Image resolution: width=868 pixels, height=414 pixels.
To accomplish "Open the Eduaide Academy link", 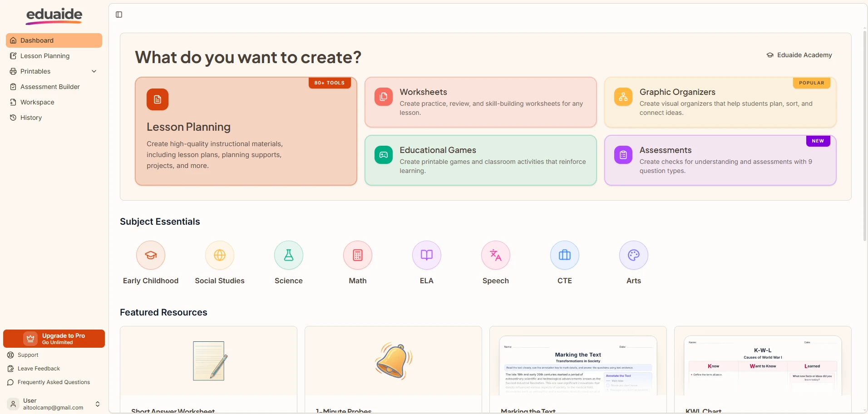I will click(799, 55).
